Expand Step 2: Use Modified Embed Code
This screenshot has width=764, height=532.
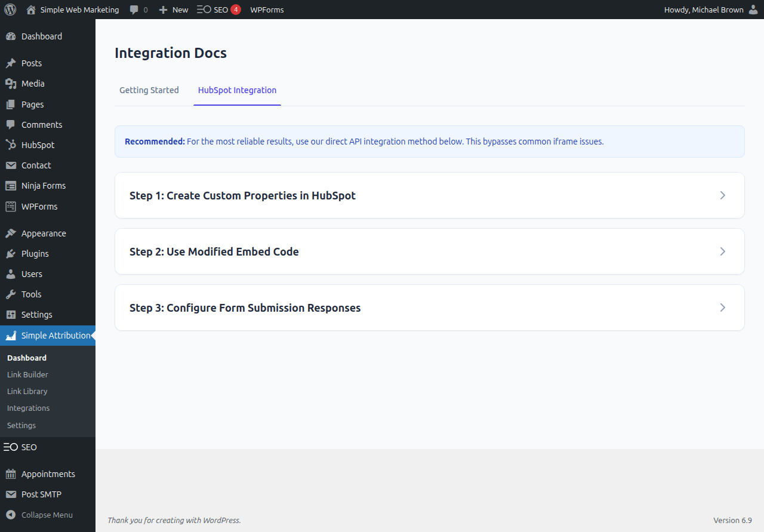pos(429,251)
